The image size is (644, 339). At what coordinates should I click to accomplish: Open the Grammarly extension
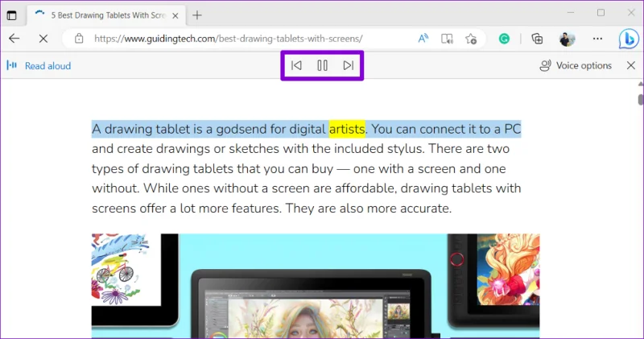coord(504,39)
